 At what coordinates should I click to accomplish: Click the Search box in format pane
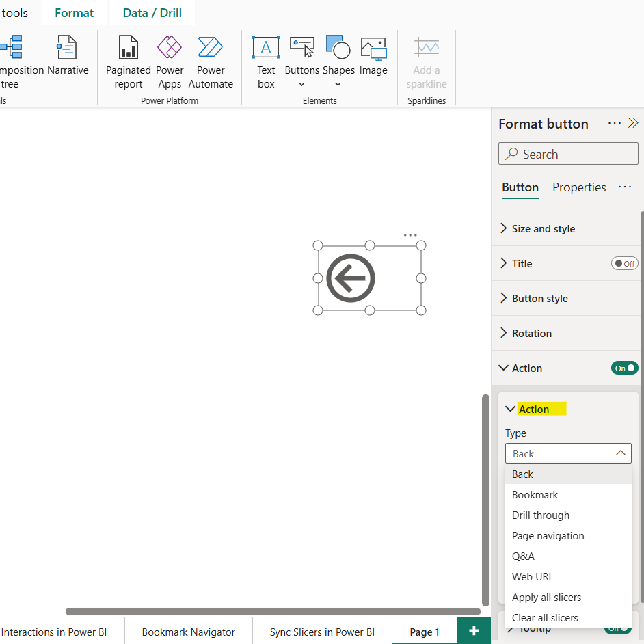[x=567, y=154]
